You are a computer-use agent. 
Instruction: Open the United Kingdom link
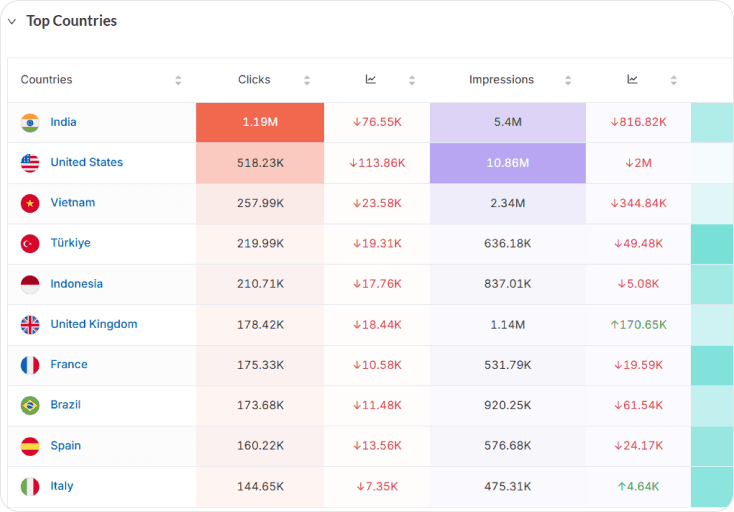point(94,324)
